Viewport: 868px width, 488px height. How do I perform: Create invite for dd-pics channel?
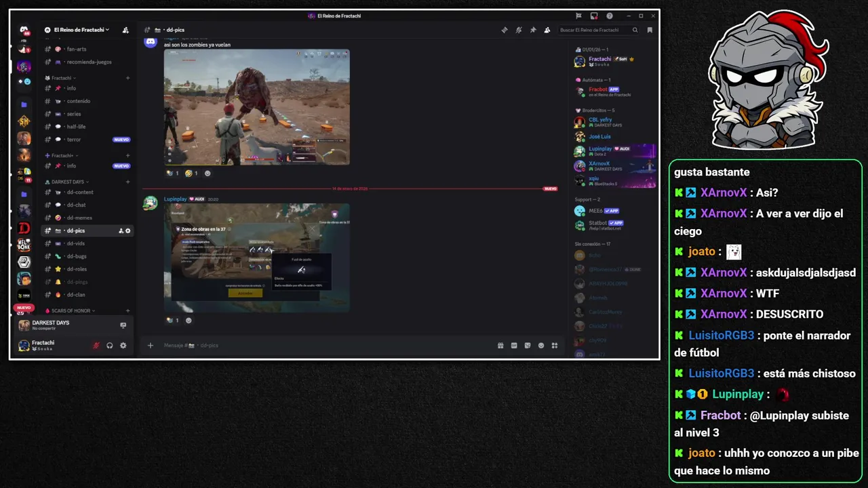click(x=121, y=231)
